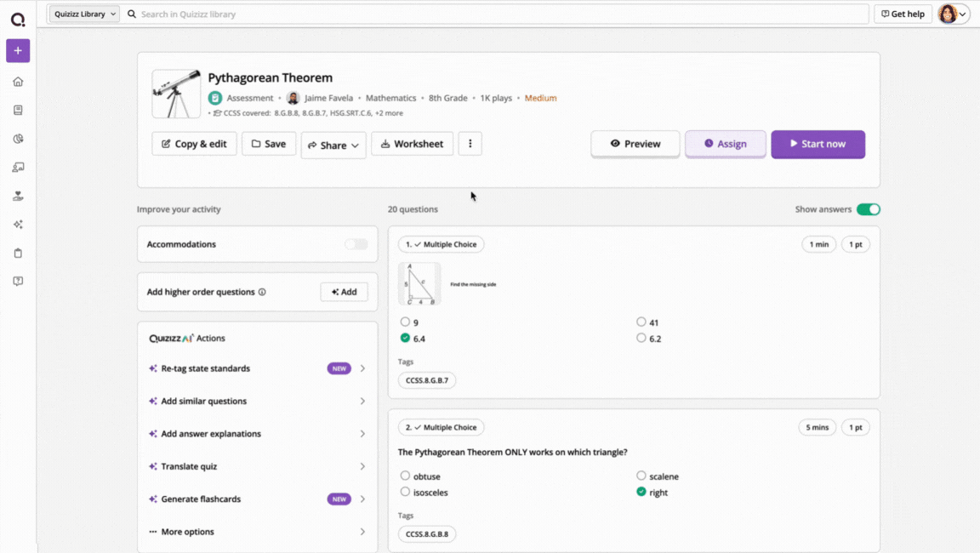The image size is (980, 553).
Task: Open the AI sparkle sidebar icon
Action: click(x=18, y=225)
